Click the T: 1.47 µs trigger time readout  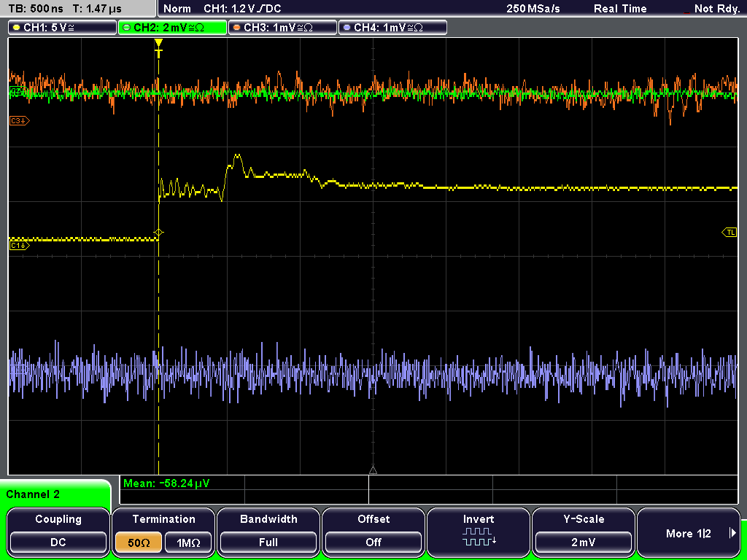(98, 9)
